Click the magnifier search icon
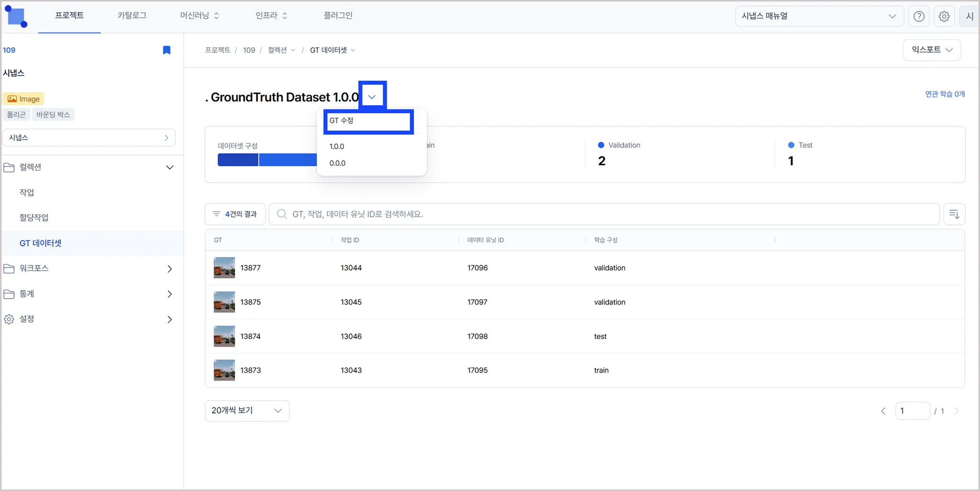The image size is (980, 491). coord(282,214)
